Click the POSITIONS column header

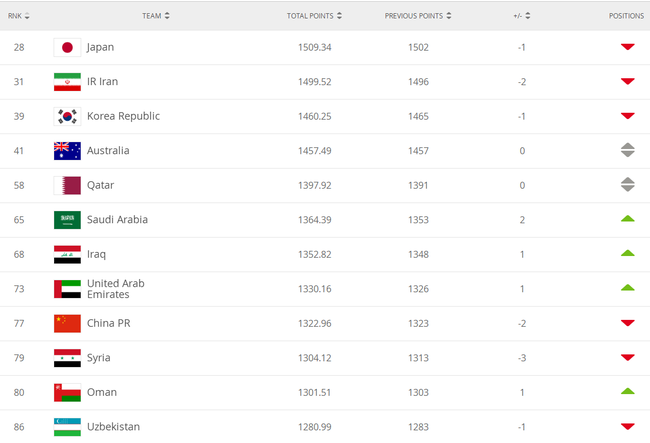click(626, 16)
